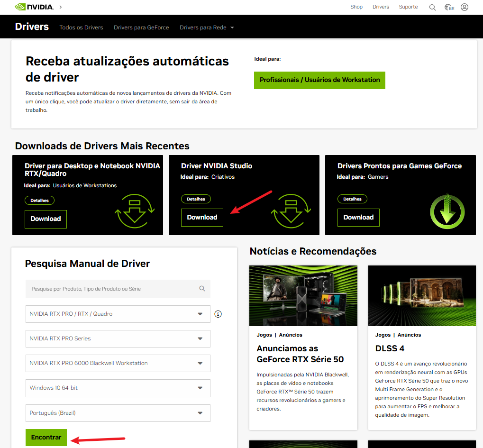483x448 pixels.
Task: Go to Todos os Drivers
Action: (81, 27)
